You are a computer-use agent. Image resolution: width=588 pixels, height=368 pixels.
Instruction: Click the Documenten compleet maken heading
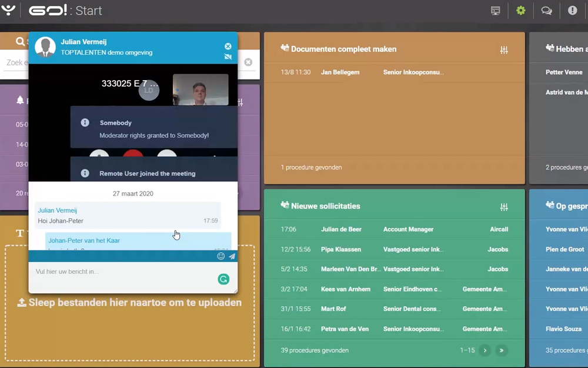pyautogui.click(x=343, y=49)
